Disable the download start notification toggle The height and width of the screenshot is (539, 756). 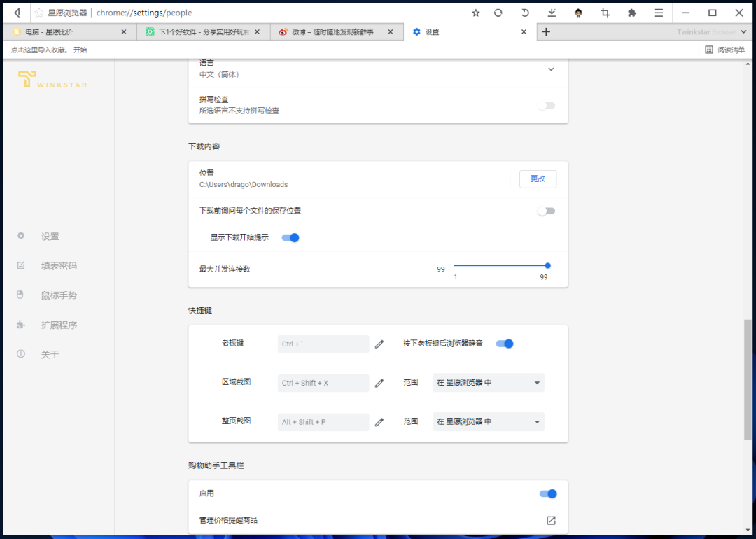[x=290, y=237]
